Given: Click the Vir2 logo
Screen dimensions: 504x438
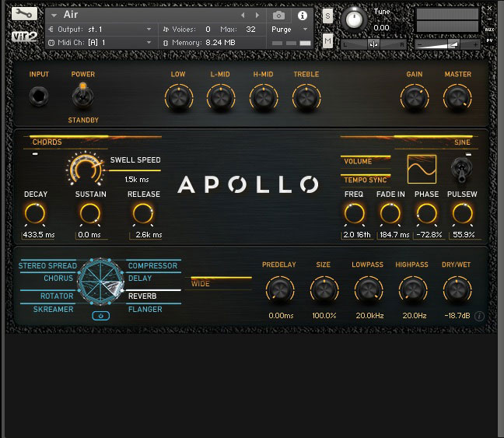Looking at the screenshot, I should tap(24, 37).
